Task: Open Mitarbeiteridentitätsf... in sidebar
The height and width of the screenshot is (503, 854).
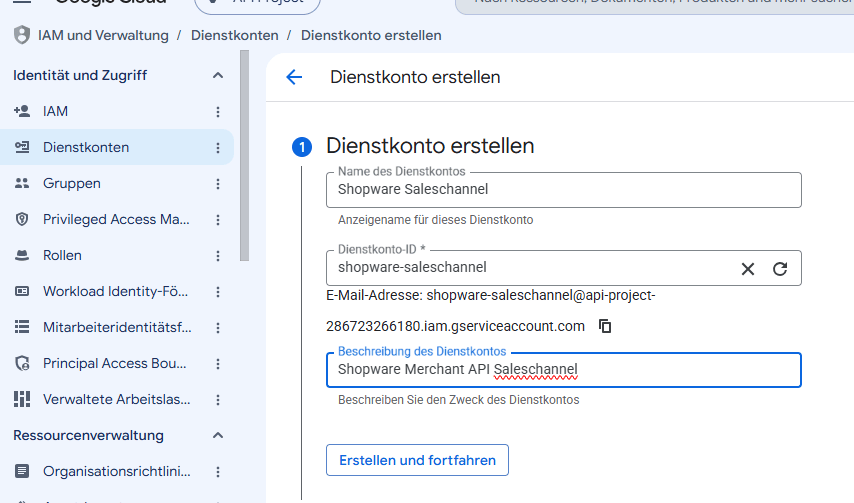Action: 117,327
